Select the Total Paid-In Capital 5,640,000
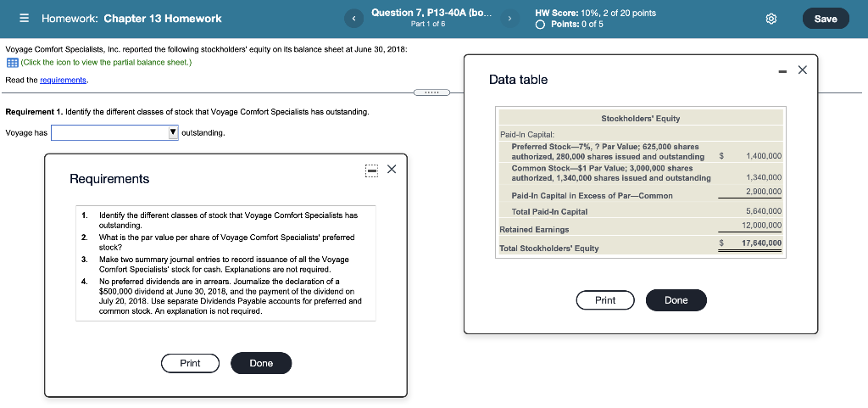Viewport: 868px width, 408px height. click(764, 211)
